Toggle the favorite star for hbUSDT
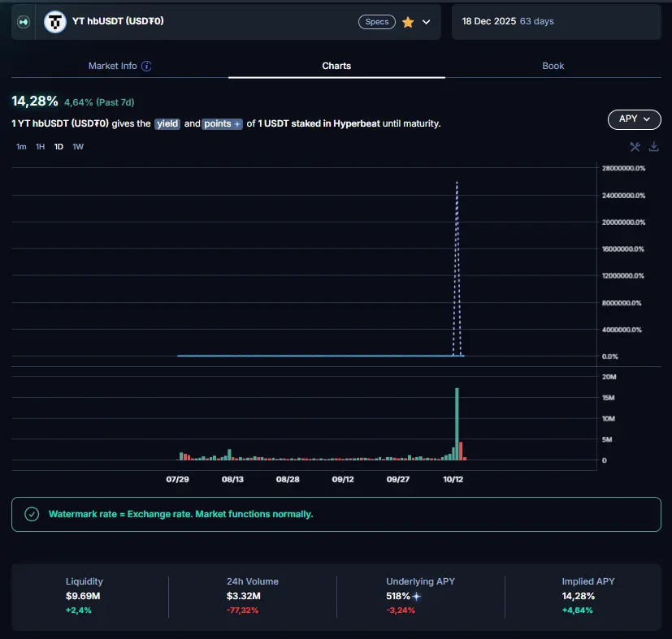The width and height of the screenshot is (672, 639). pyautogui.click(x=408, y=22)
